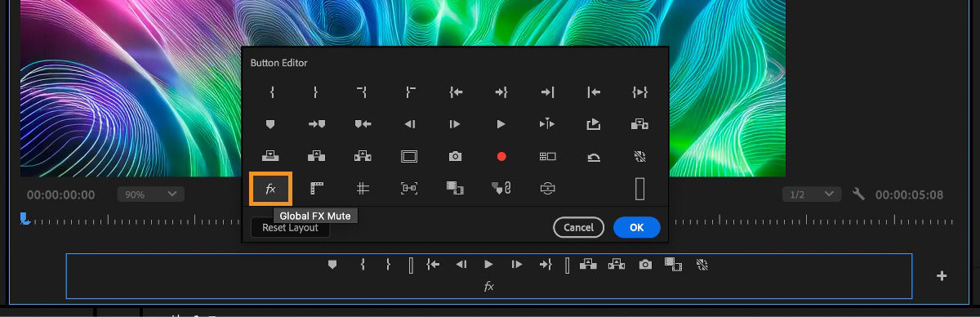Open the 1/2 playback resolution dropdown
980x317 pixels.
(811, 194)
